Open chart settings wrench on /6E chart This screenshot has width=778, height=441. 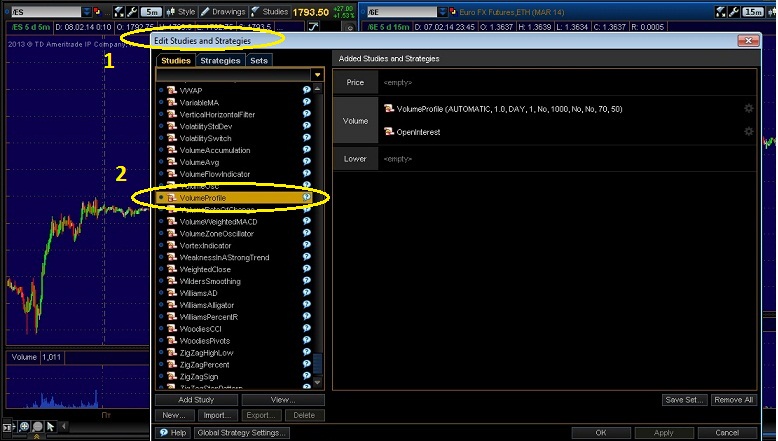pyautogui.click(x=734, y=11)
